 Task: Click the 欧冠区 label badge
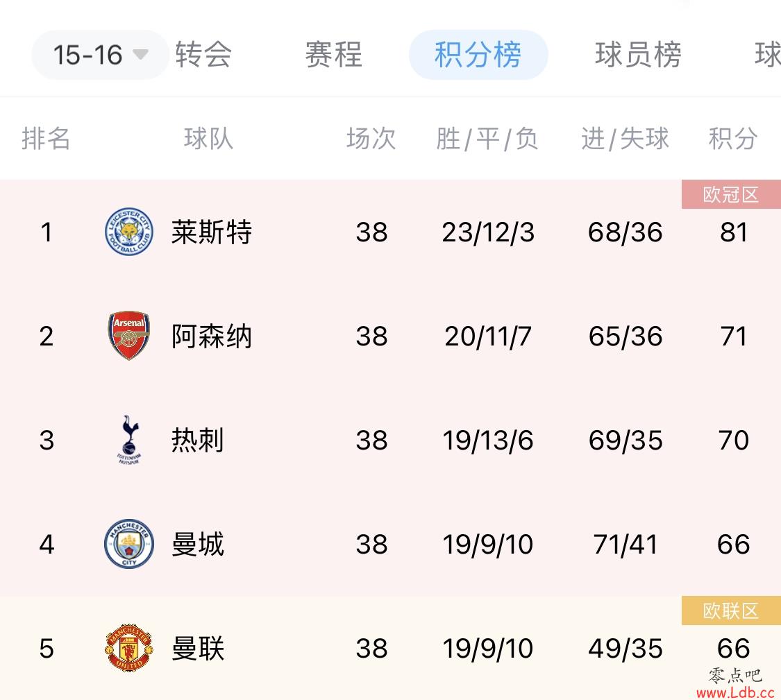731,194
